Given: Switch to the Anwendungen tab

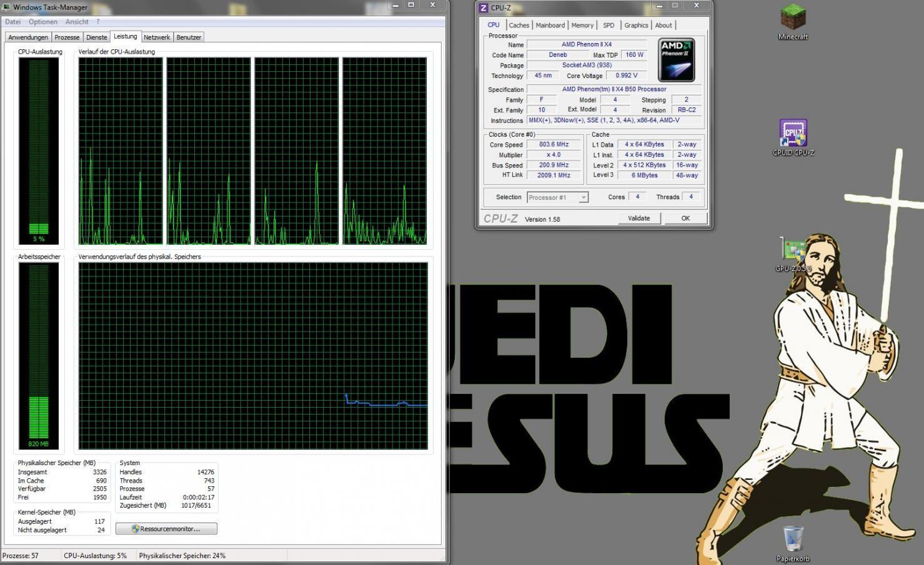Looking at the screenshot, I should pyautogui.click(x=28, y=37).
